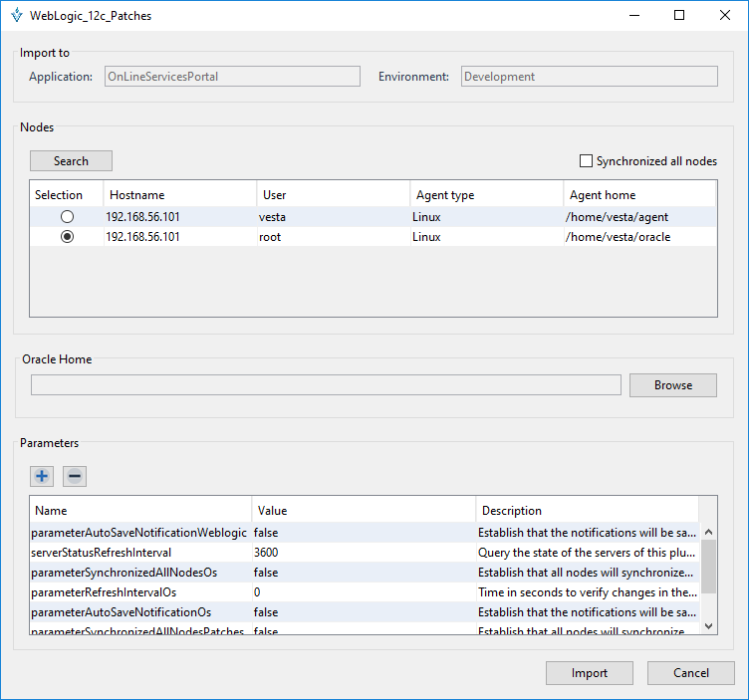Click the Agent type column header
This screenshot has width=749, height=700.
coord(485,195)
